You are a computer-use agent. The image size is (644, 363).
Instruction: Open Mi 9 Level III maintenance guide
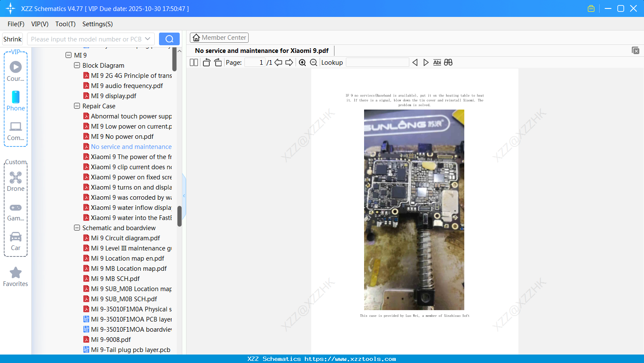point(132,248)
